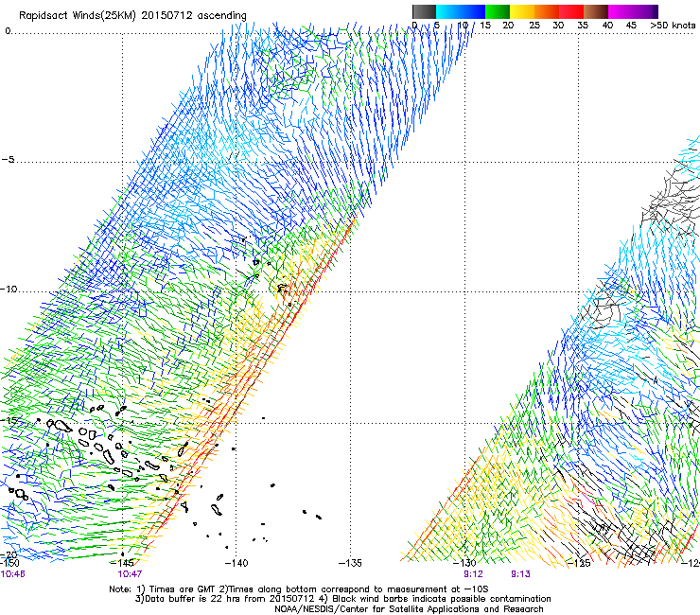Click the longitude label '-145'
Screen dimensions: 700x615
click(x=122, y=563)
